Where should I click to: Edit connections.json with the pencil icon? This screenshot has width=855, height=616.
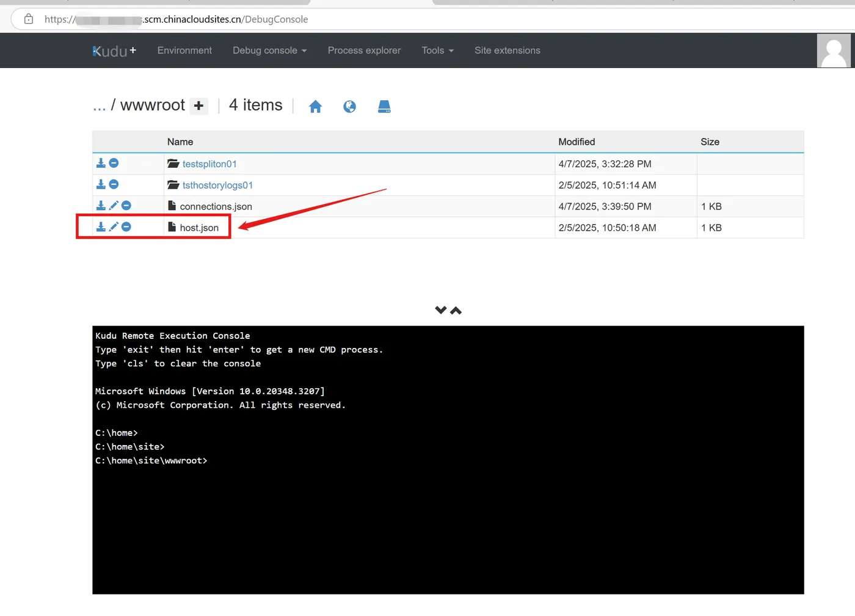coord(114,206)
